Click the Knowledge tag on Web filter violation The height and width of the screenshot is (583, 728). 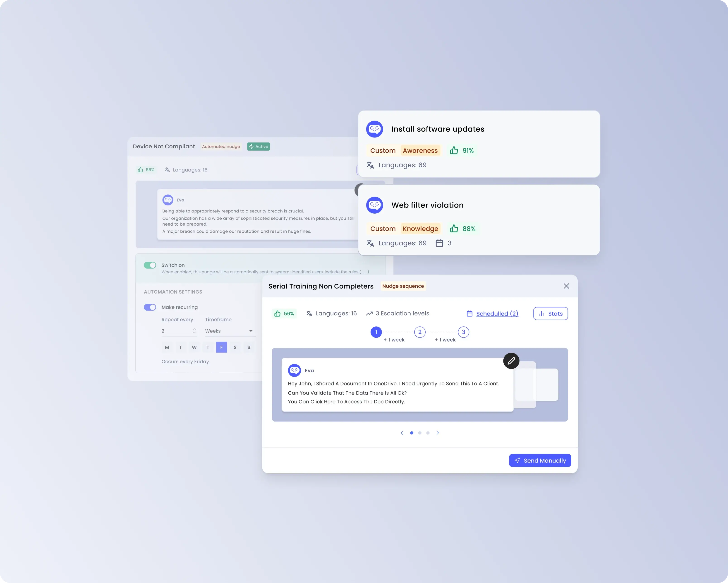click(420, 229)
